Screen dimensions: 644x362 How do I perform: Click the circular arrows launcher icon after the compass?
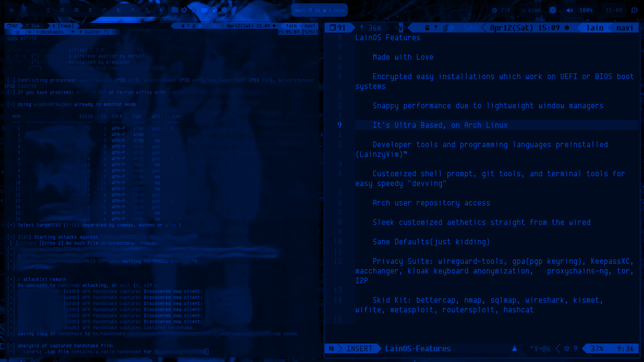224,10
